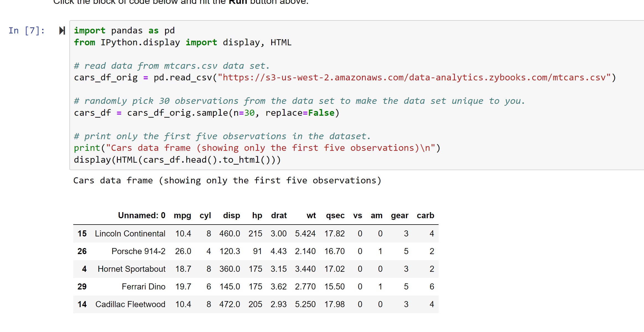The width and height of the screenshot is (644, 332).
Task: Click the import pandas as pd line
Action: tap(124, 31)
